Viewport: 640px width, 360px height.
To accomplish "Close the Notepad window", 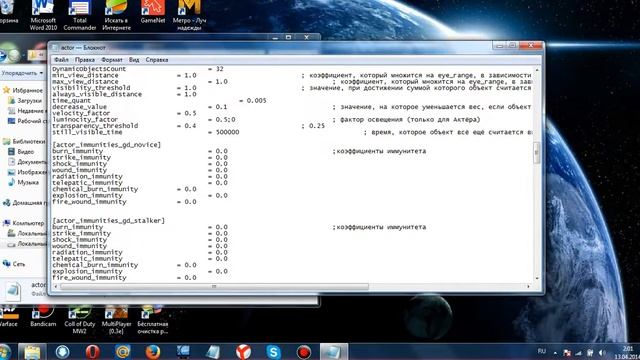I will (531, 46).
